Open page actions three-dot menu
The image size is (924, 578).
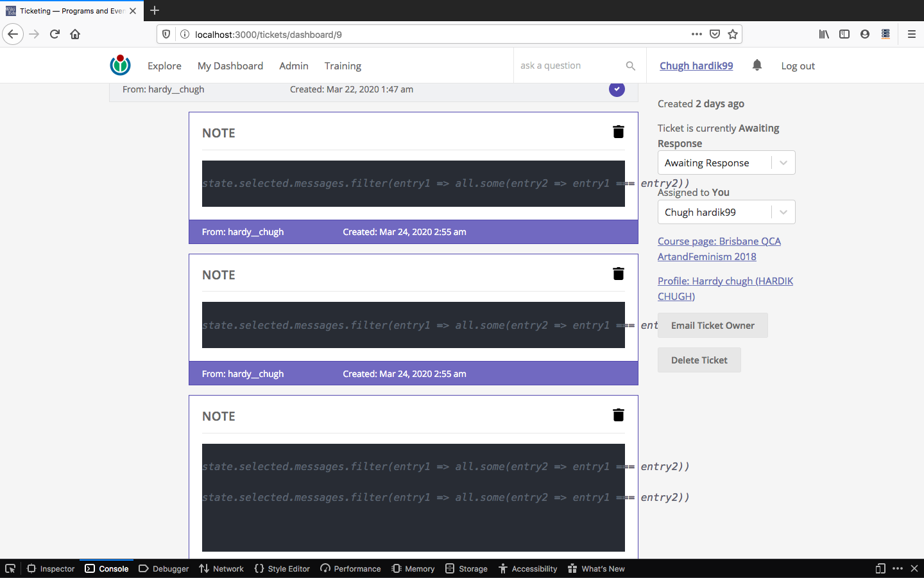coord(696,34)
